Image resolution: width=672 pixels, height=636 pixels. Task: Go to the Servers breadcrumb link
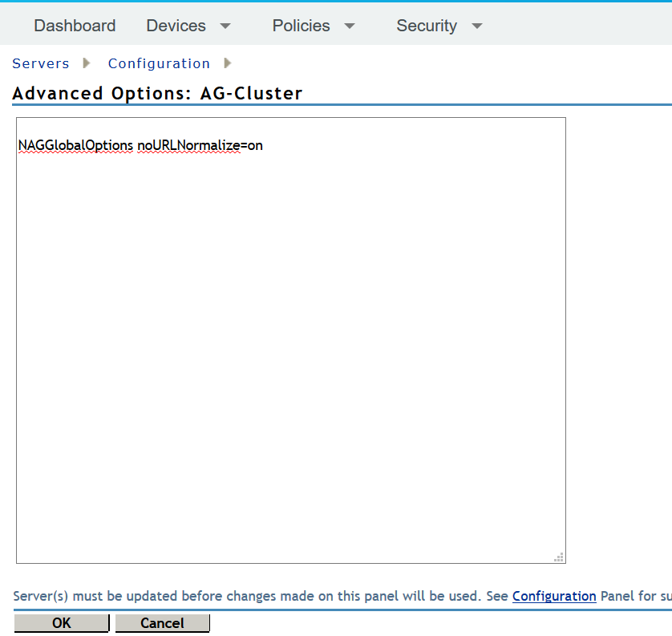[x=41, y=63]
